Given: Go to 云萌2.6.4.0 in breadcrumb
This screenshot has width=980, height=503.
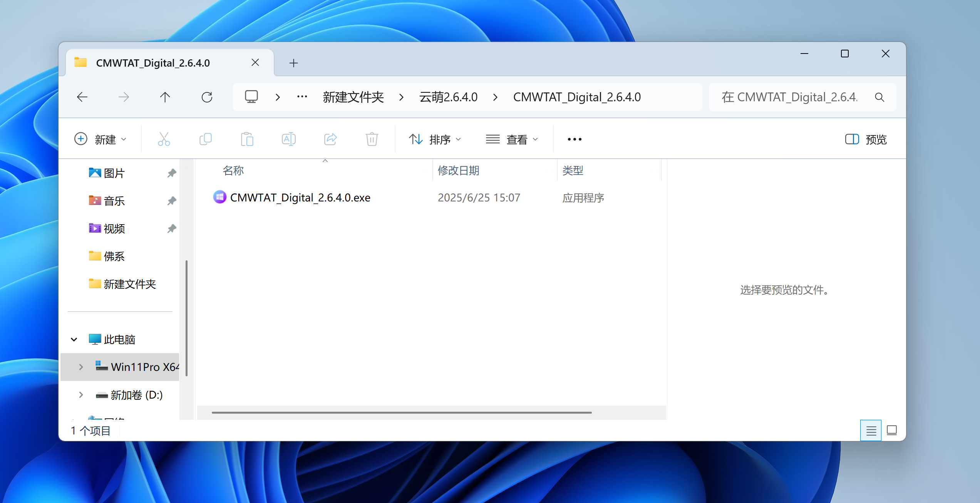Looking at the screenshot, I should [448, 97].
